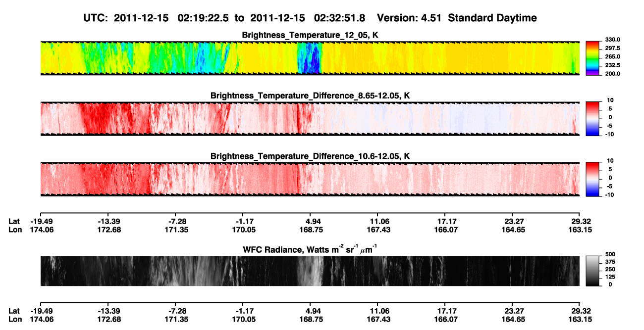The width and height of the screenshot is (644, 330).
Task: Click the 8.65-12.05 difference image strip
Action: (310, 119)
